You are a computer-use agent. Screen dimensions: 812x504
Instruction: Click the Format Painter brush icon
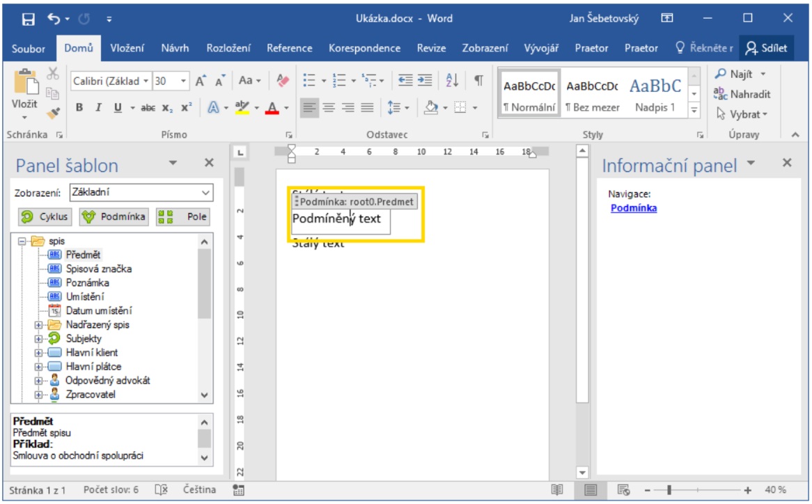pos(54,111)
